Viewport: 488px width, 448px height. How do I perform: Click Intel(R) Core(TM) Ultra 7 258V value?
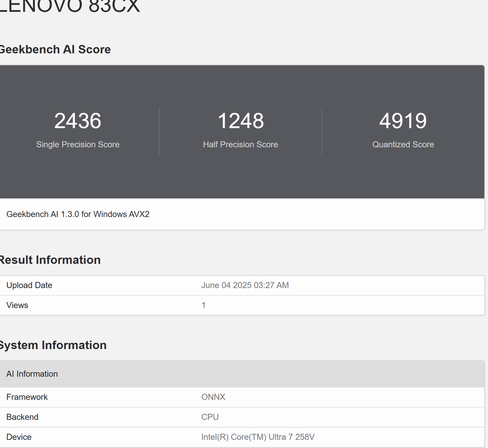pyautogui.click(x=258, y=437)
